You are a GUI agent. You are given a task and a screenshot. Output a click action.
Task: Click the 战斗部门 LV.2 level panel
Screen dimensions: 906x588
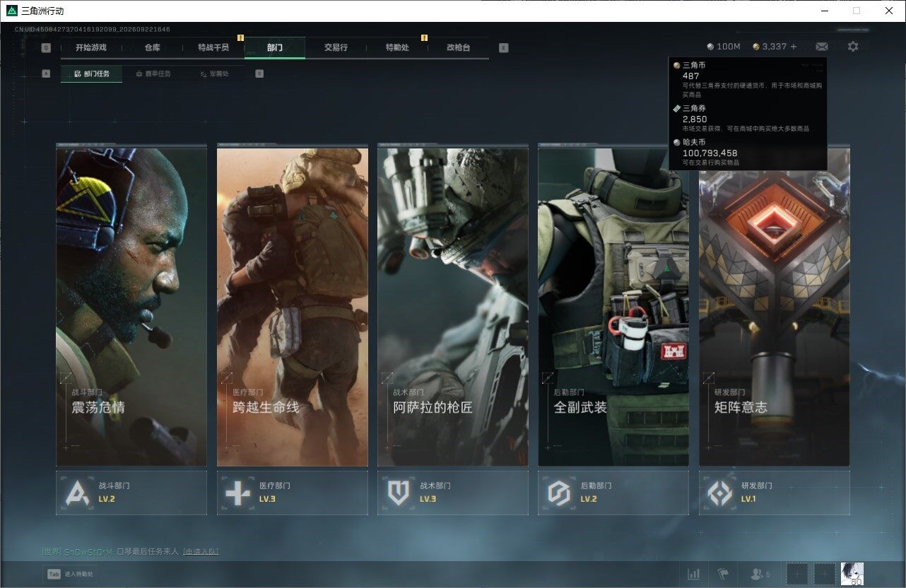tap(131, 493)
